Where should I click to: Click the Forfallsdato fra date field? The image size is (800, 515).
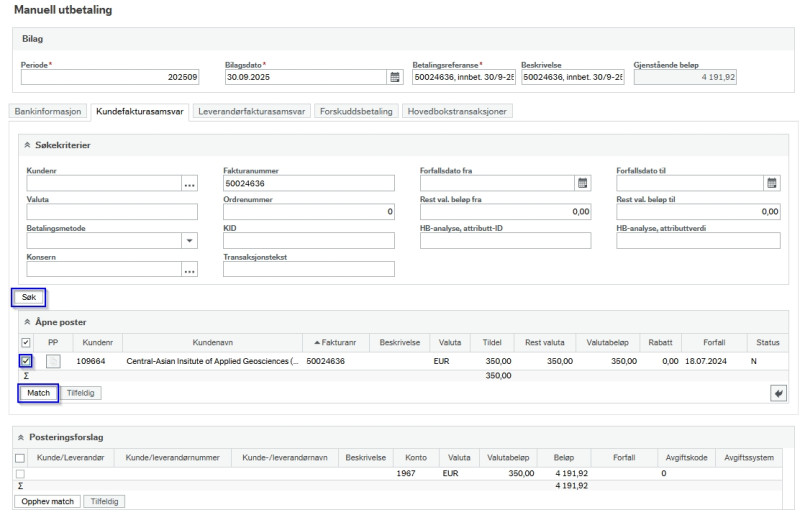pyautogui.click(x=497, y=184)
